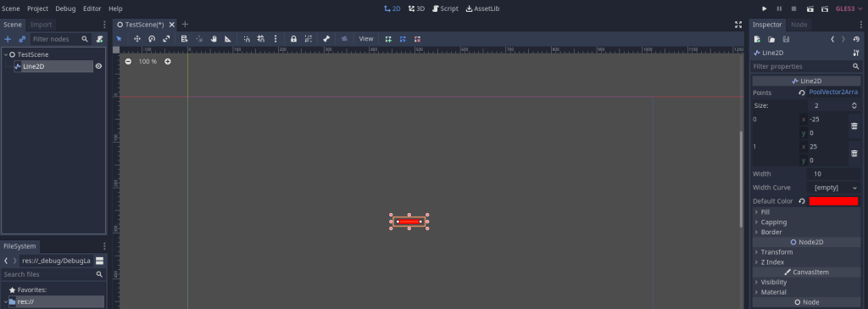Click Add Node plus icon in Scene panel
Screen dimensions: 868x309
pos(8,39)
